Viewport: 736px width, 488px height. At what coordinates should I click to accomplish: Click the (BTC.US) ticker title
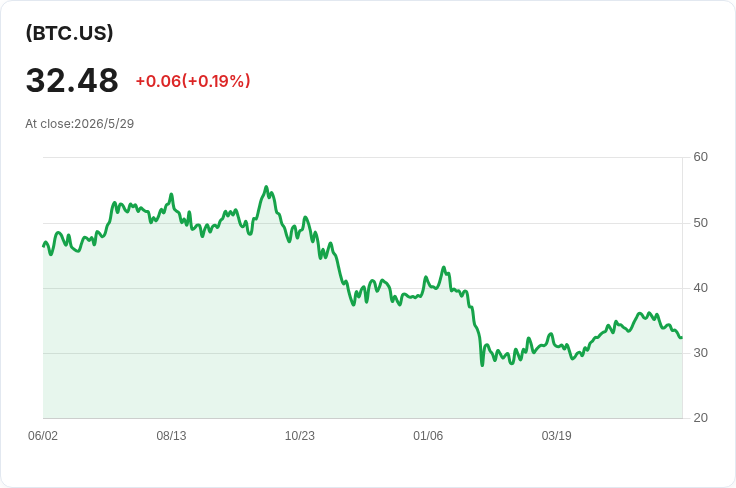[69, 33]
